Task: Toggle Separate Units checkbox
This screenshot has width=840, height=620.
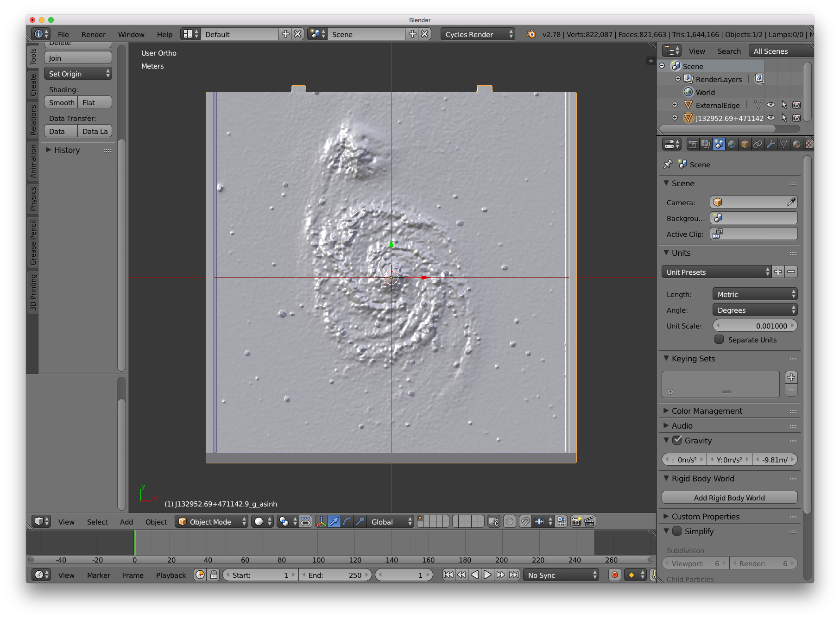Action: click(x=720, y=340)
